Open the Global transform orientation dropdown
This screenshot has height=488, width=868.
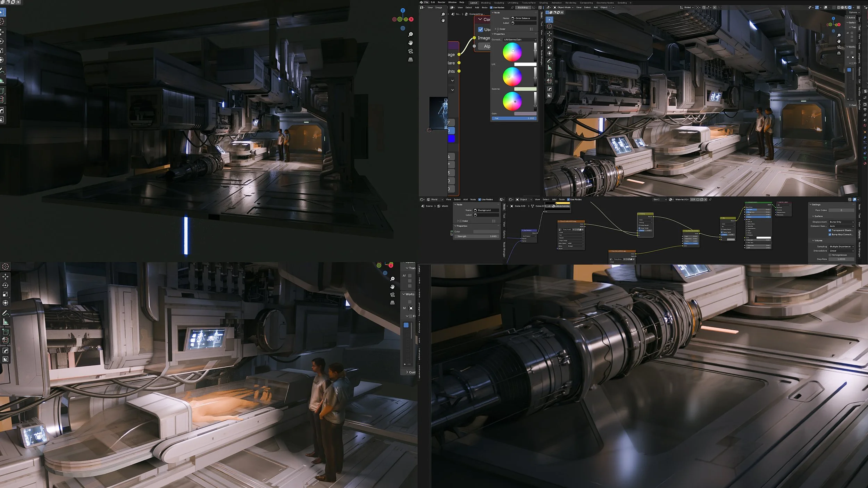[687, 7]
